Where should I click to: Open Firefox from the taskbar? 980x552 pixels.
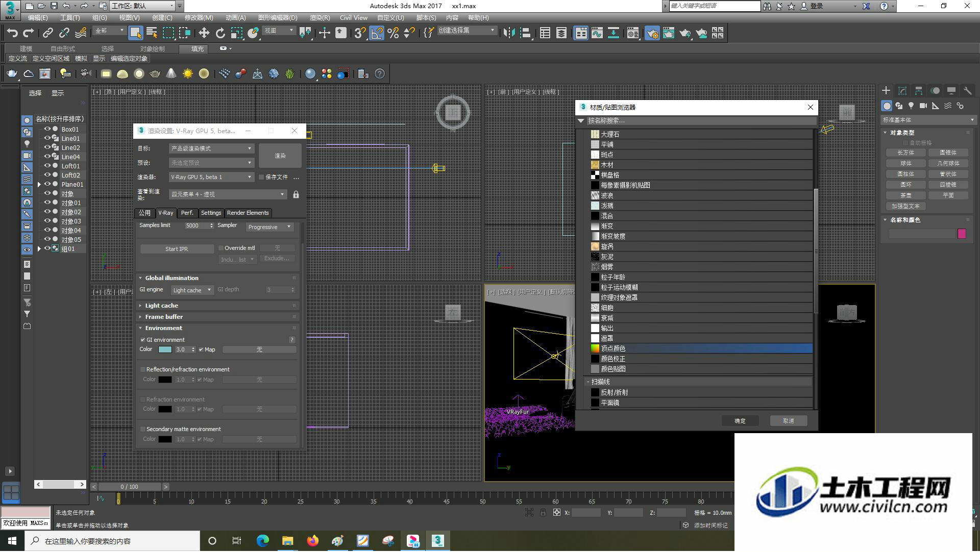coord(313,541)
